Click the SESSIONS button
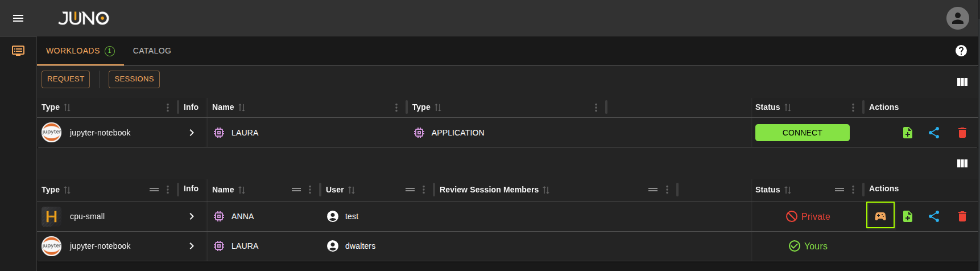Viewport: 980px width, 271px height. pyautogui.click(x=134, y=79)
